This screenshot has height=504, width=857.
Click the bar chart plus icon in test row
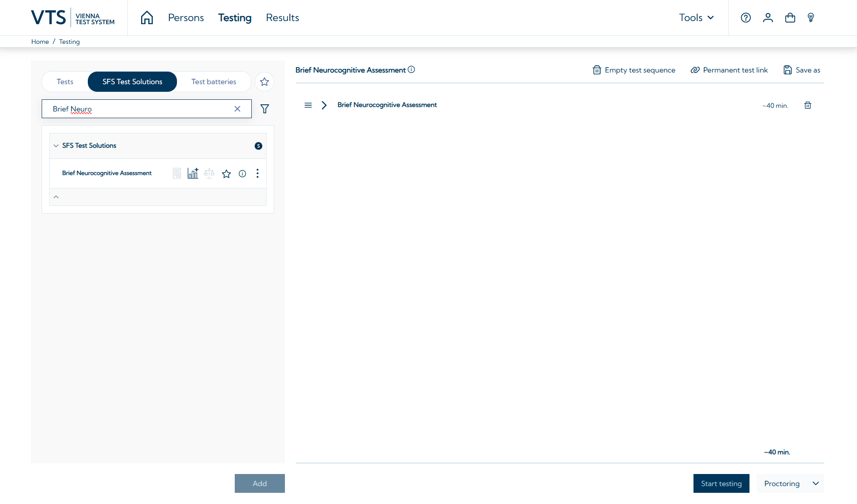[x=193, y=173]
